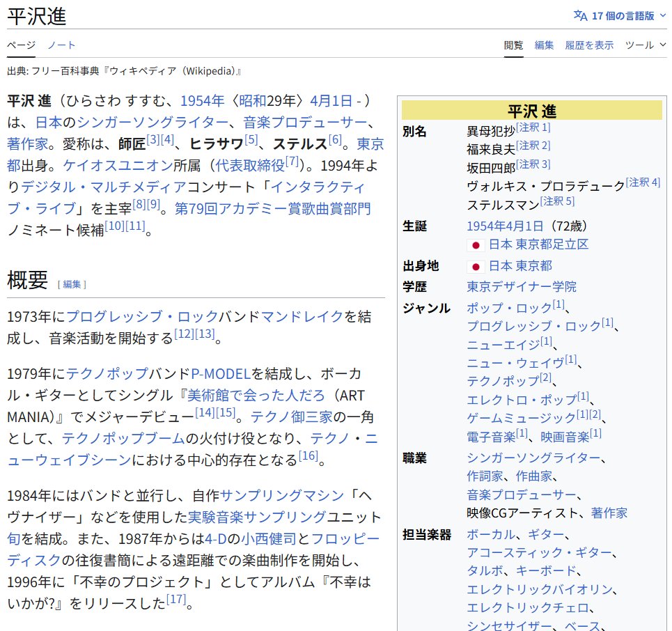Click the Japan flag in 出身地 row
The height and width of the screenshot is (631, 672).
pyautogui.click(x=476, y=267)
